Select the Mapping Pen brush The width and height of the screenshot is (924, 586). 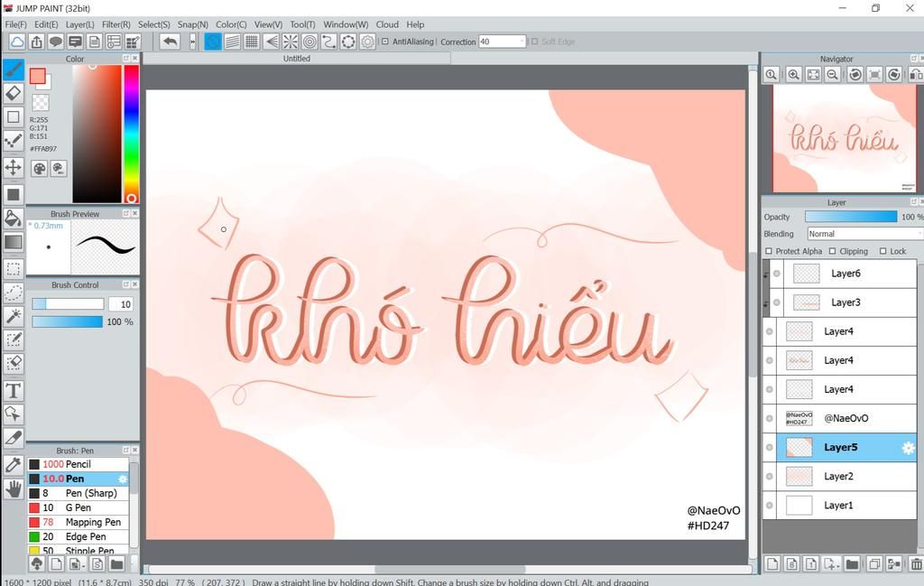[78, 522]
